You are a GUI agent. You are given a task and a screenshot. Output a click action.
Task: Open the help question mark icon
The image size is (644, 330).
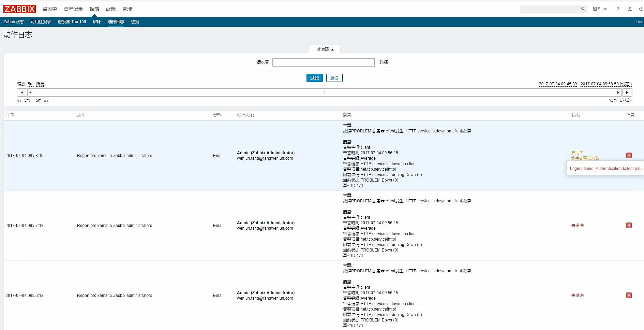(x=618, y=9)
